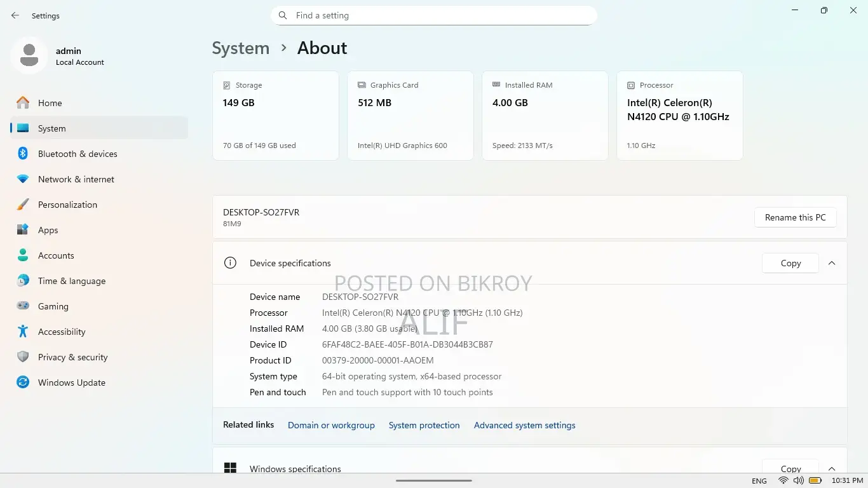Open Accessibility settings

coord(99,332)
